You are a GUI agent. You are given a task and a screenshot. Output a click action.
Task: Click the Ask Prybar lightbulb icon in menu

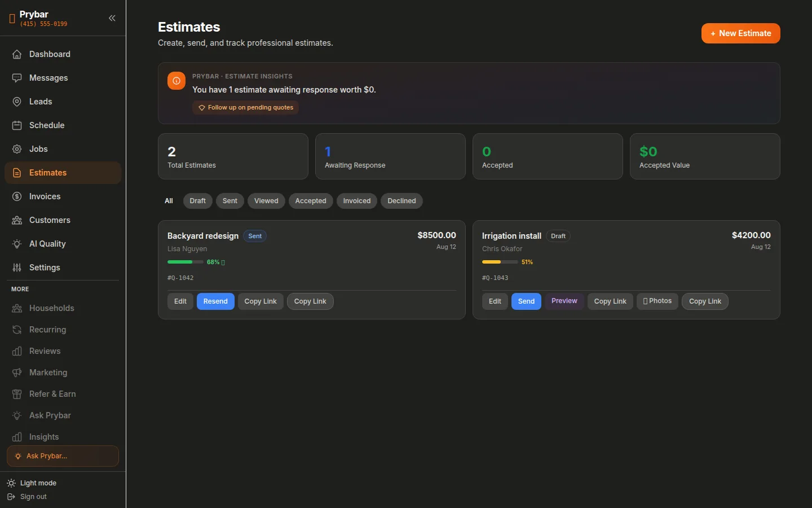click(x=17, y=415)
